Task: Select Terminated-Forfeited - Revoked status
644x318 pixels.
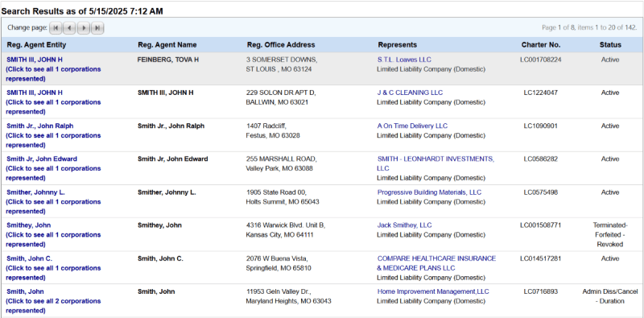Action: click(x=610, y=234)
